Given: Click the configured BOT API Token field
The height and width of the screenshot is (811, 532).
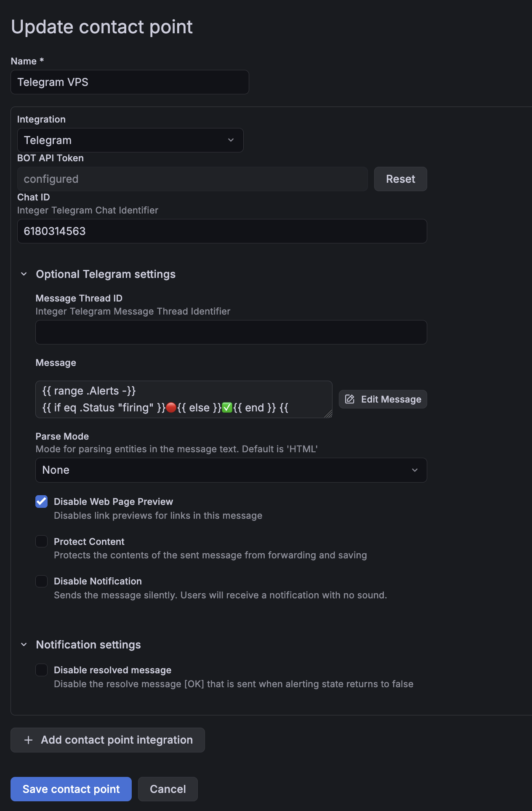Looking at the screenshot, I should point(192,179).
